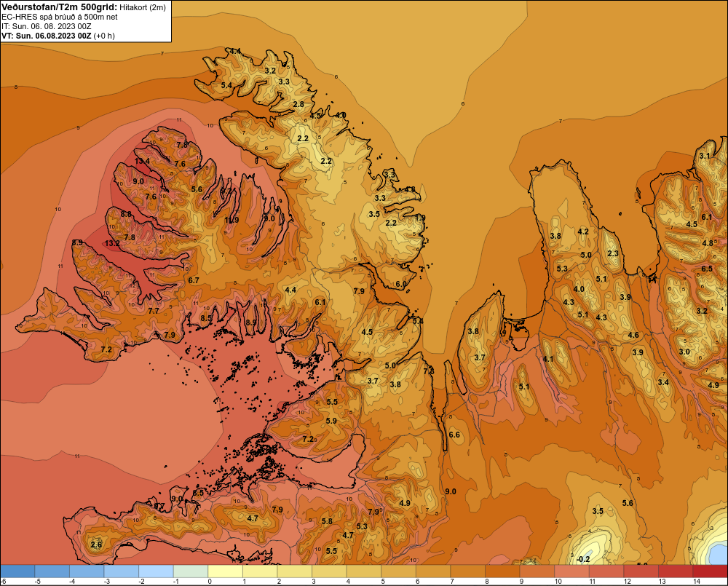Click the 4.6 temperature value on the map

633,336
